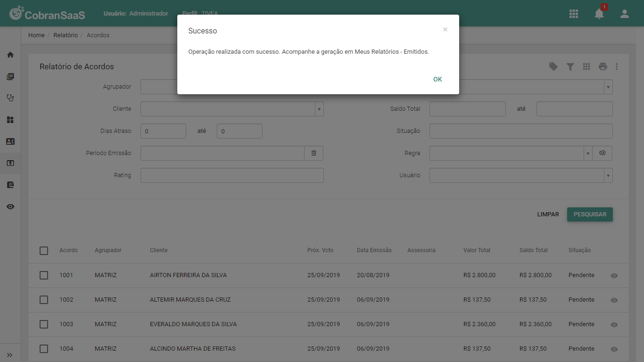This screenshot has height=362, width=644.
Task: Sort by the Valor Total column header
Action: click(477, 250)
